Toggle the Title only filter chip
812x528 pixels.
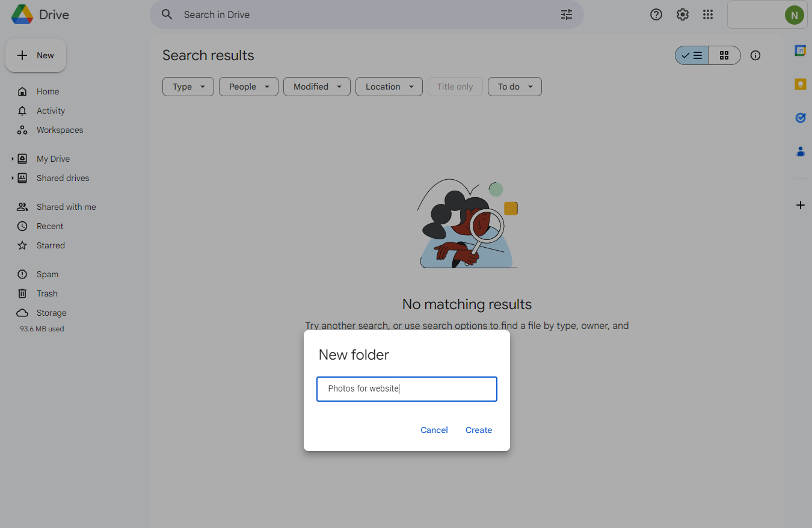pyautogui.click(x=455, y=87)
